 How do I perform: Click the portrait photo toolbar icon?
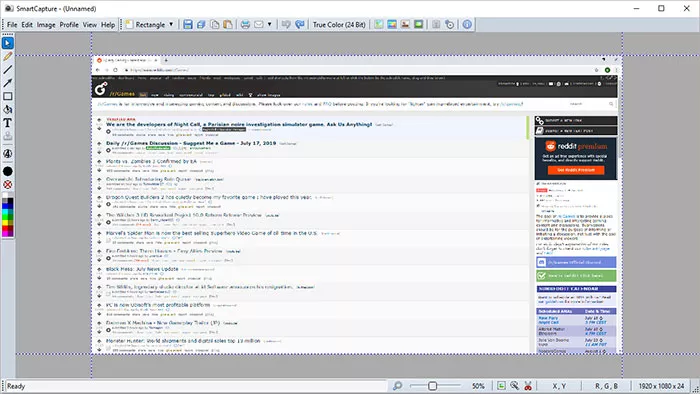(x=405, y=25)
